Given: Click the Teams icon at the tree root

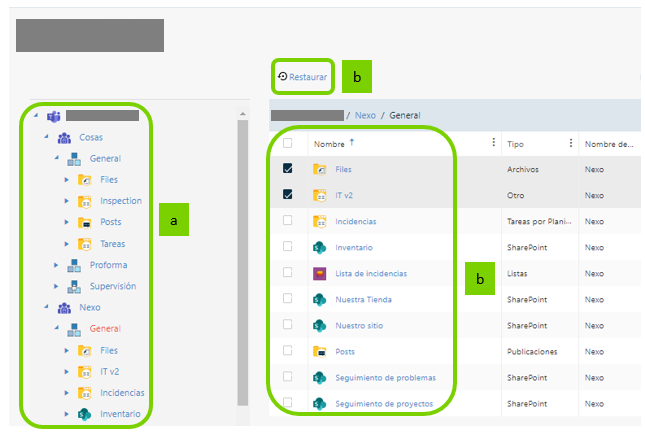Looking at the screenshot, I should tap(53, 116).
